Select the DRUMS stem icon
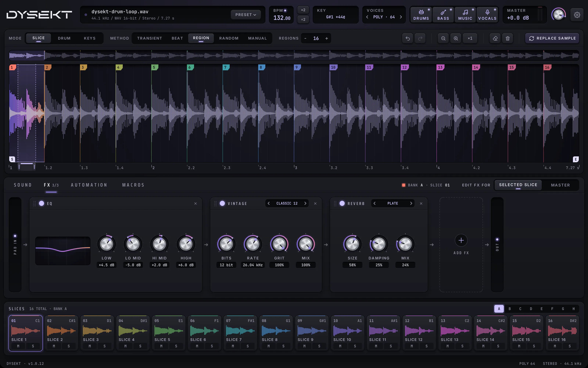The height and width of the screenshot is (368, 588). tap(421, 15)
